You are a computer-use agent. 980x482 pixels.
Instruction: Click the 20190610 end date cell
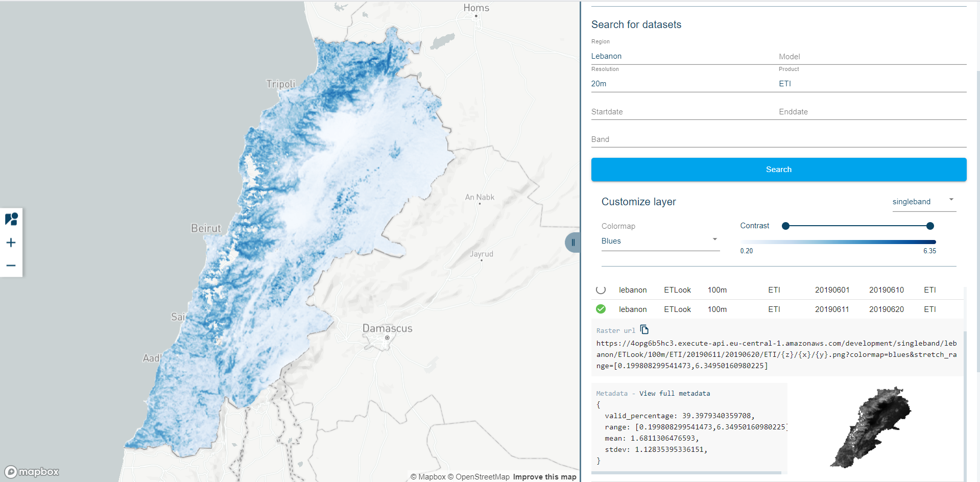click(x=887, y=290)
